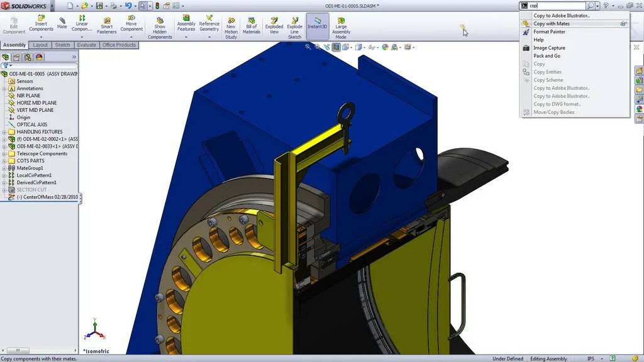Switch to the Sketch tab
Viewport: 644px width, 362px height.
pyautogui.click(x=62, y=45)
